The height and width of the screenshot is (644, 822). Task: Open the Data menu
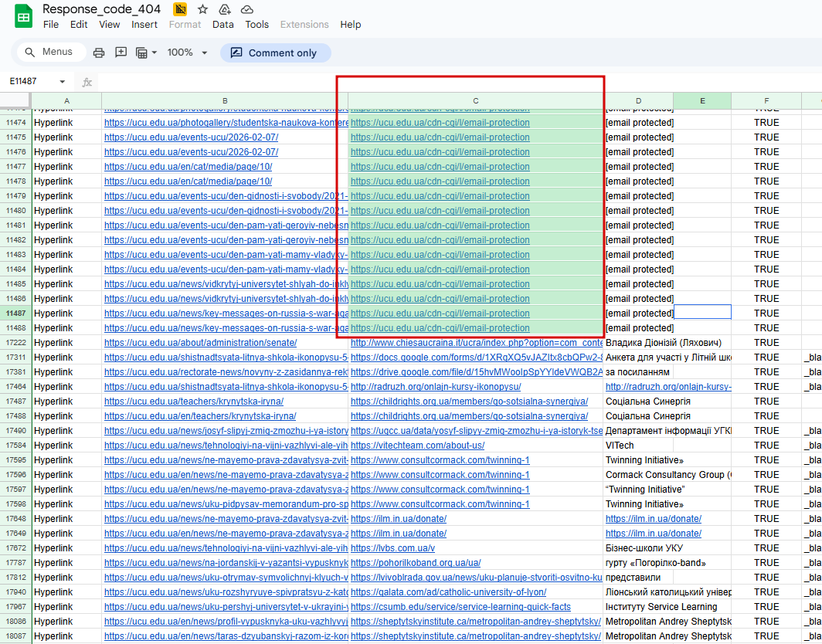(x=222, y=25)
